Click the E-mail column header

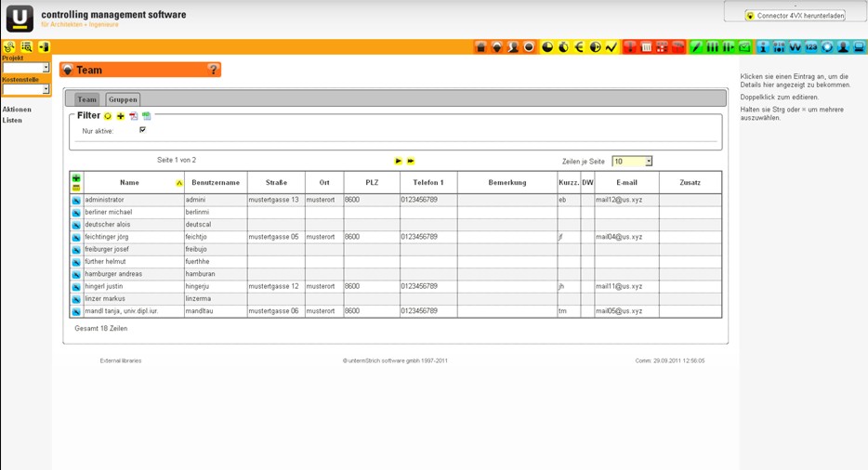pyautogui.click(x=626, y=183)
